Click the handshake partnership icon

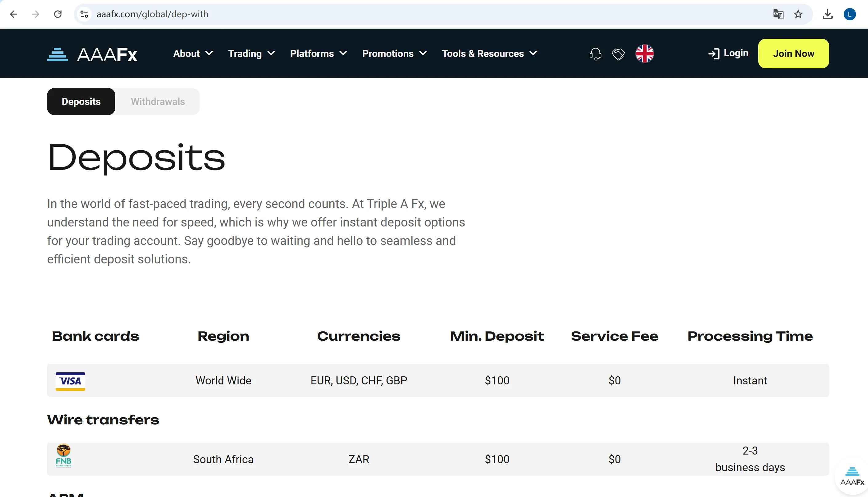point(618,54)
